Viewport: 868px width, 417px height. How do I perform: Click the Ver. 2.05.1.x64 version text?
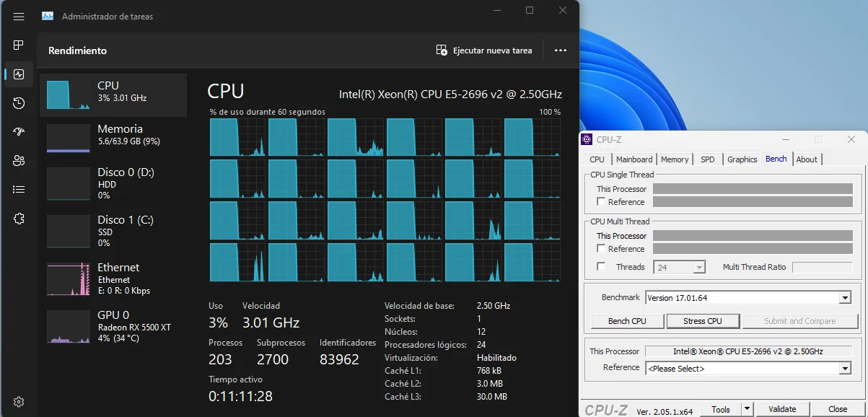click(x=665, y=412)
